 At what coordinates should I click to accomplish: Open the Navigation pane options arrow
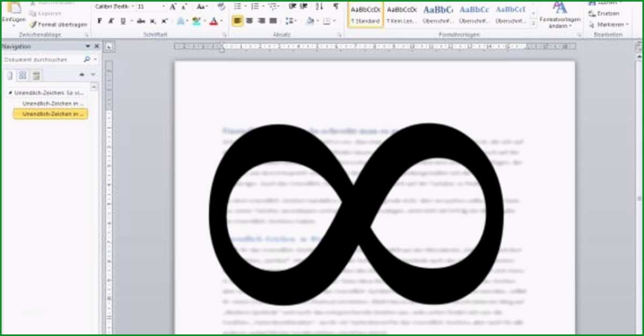pos(88,47)
